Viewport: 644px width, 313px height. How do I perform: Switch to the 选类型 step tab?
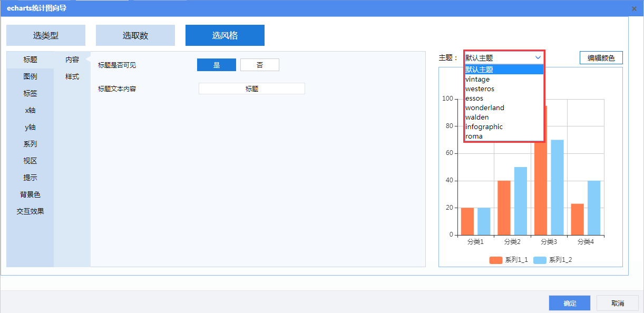[x=46, y=35]
